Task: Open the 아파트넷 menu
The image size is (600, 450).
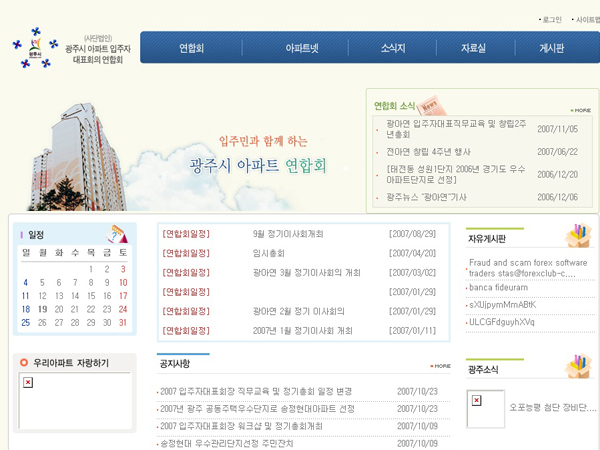Action: (x=302, y=47)
